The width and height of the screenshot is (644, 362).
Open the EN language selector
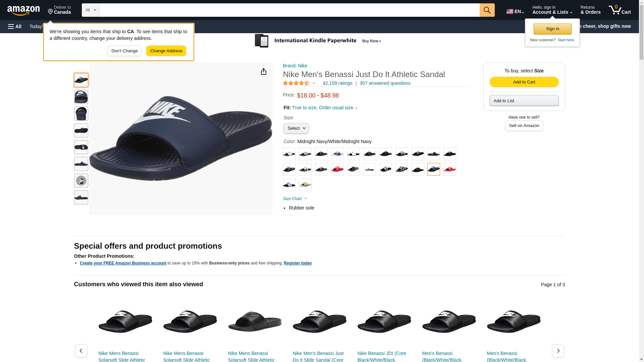(x=515, y=11)
